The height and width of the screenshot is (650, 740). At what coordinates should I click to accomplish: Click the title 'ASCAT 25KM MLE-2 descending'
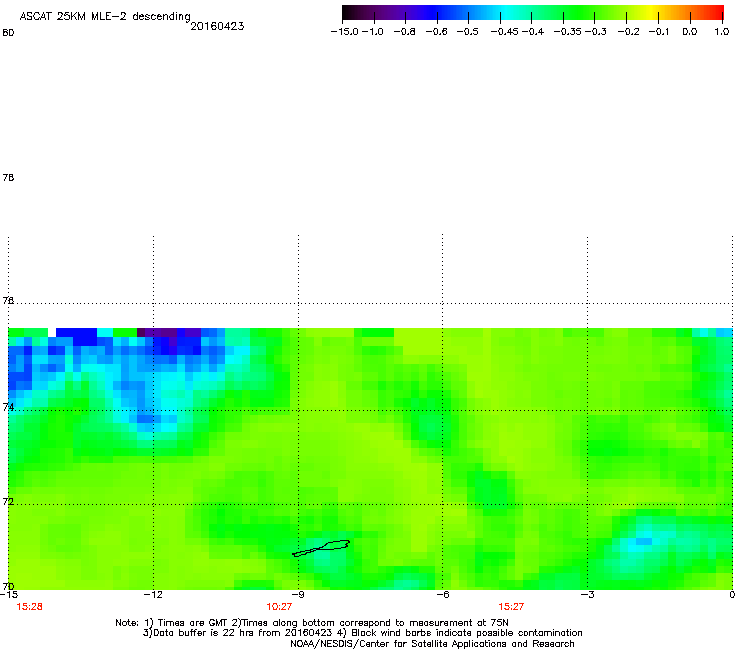tap(105, 16)
